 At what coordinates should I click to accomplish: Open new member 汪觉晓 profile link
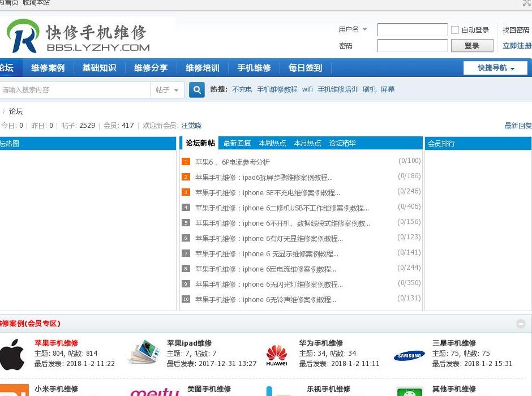tap(191, 126)
